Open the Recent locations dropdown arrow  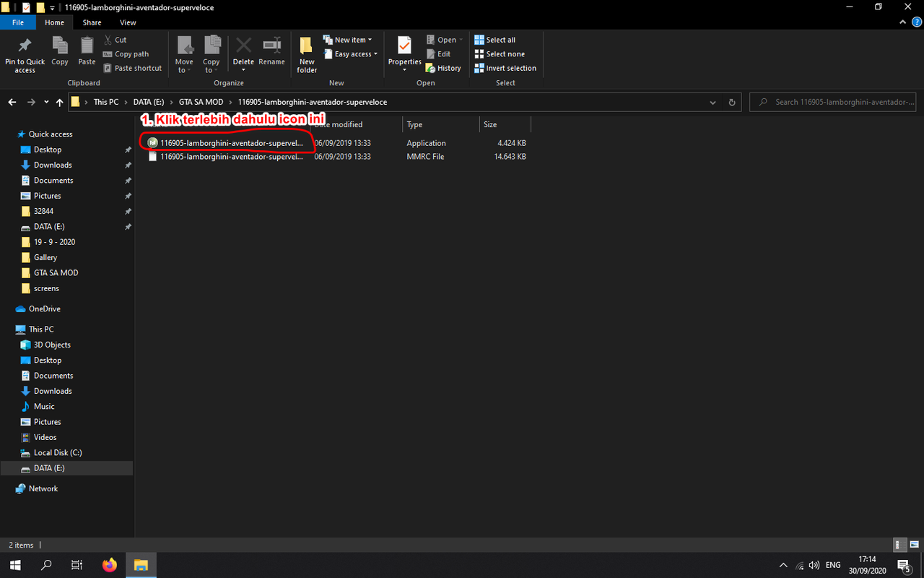pyautogui.click(x=46, y=102)
